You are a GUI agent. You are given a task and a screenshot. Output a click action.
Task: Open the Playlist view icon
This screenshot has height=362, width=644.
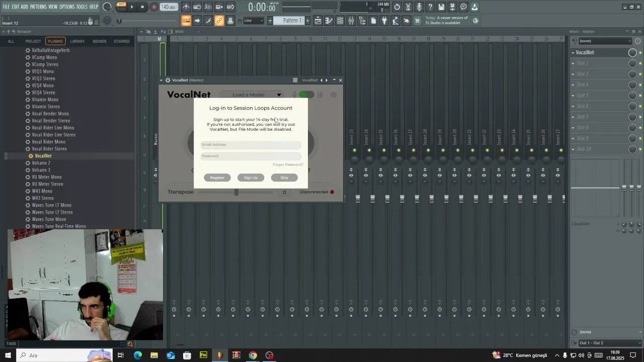tap(318, 21)
